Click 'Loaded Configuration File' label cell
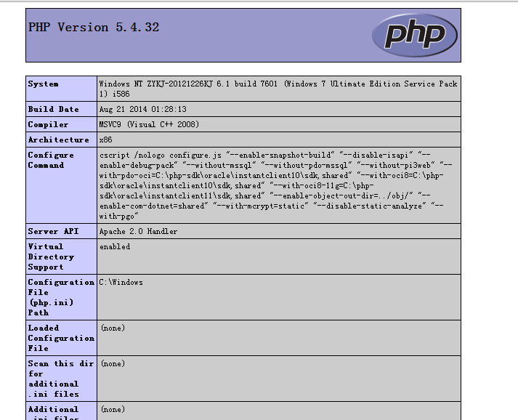Viewport: 518px width, 420px height. pyautogui.click(x=62, y=338)
